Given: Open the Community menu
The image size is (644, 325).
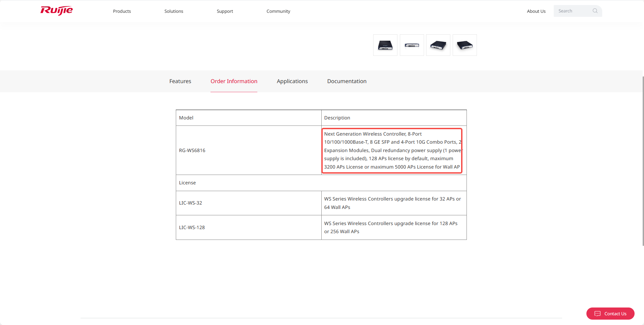Looking at the screenshot, I should pyautogui.click(x=278, y=11).
